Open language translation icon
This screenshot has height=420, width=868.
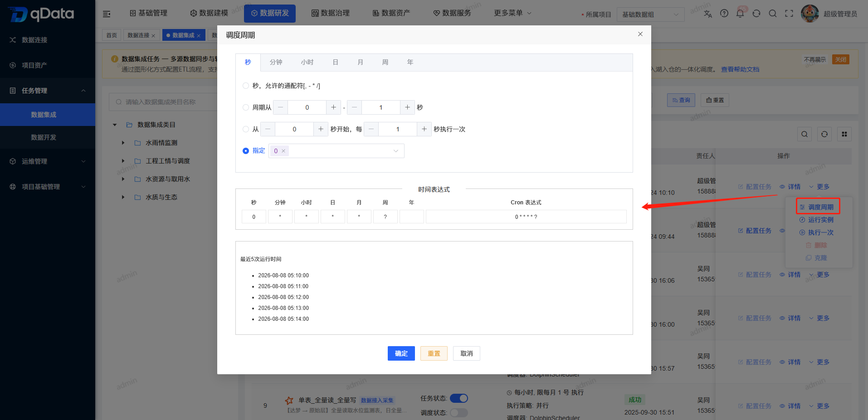[708, 14]
